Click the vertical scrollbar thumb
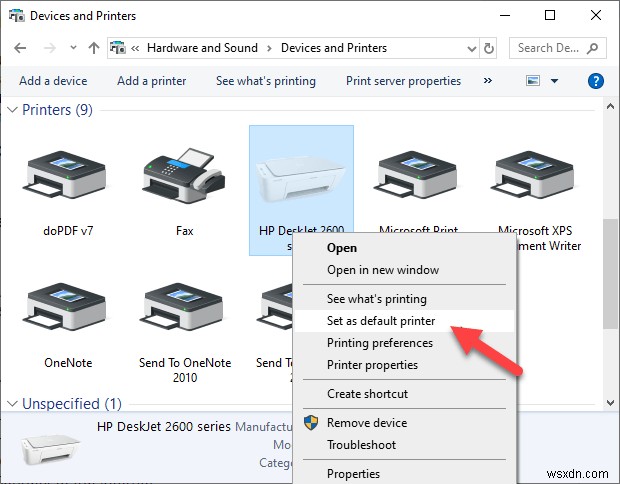The height and width of the screenshot is (484, 620). pos(610,273)
